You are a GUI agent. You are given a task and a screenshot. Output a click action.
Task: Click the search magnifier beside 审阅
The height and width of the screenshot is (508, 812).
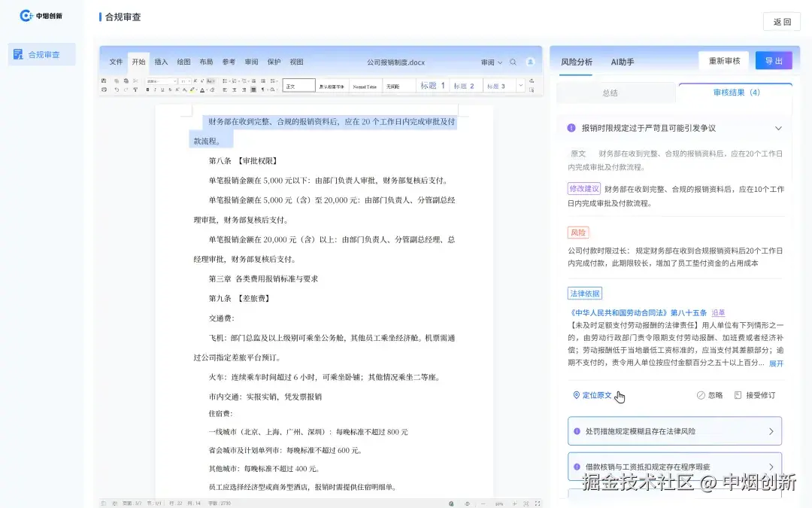click(x=514, y=62)
